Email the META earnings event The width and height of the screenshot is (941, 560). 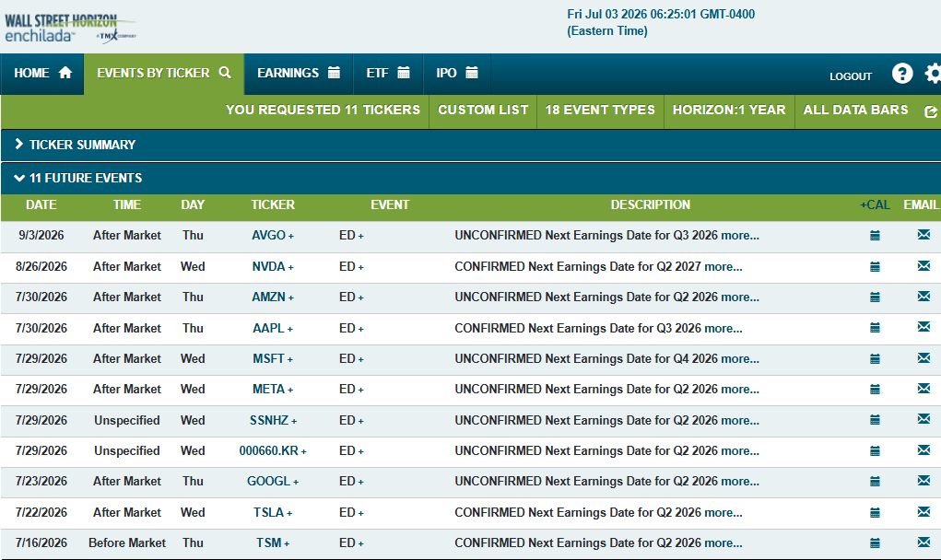(923, 389)
